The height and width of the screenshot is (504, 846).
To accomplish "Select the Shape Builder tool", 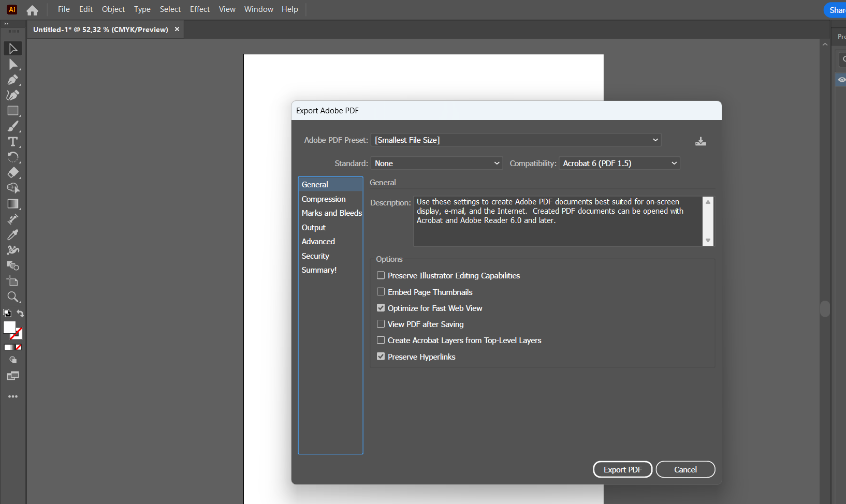I will [13, 188].
